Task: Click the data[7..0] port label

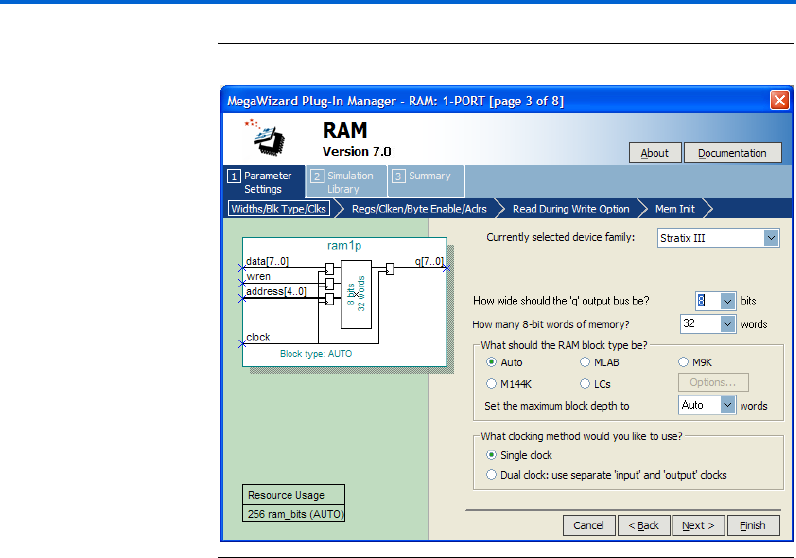Action: 268,261
